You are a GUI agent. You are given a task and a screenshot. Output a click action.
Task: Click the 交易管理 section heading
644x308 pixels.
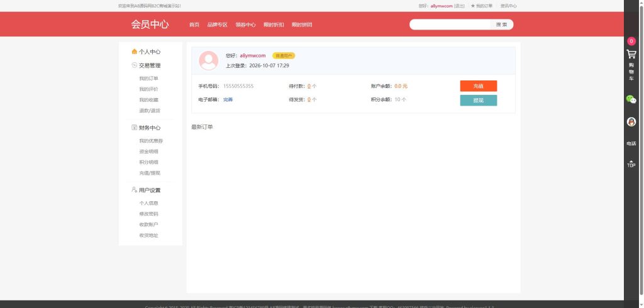150,65
